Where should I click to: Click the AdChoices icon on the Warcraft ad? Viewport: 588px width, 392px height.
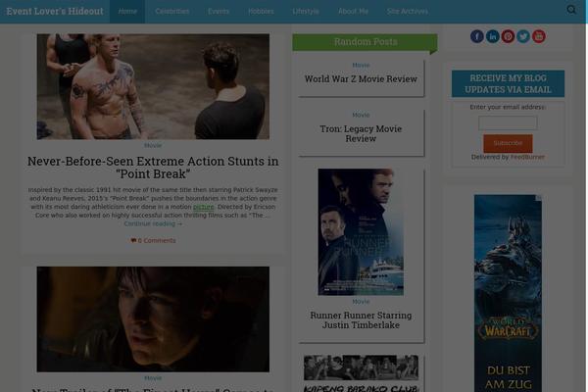tap(538, 198)
